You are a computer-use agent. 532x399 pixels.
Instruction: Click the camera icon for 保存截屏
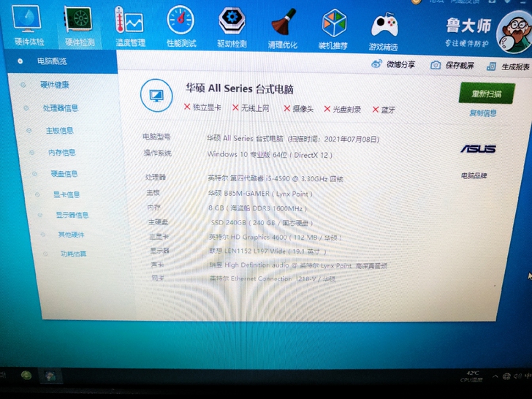(436, 65)
